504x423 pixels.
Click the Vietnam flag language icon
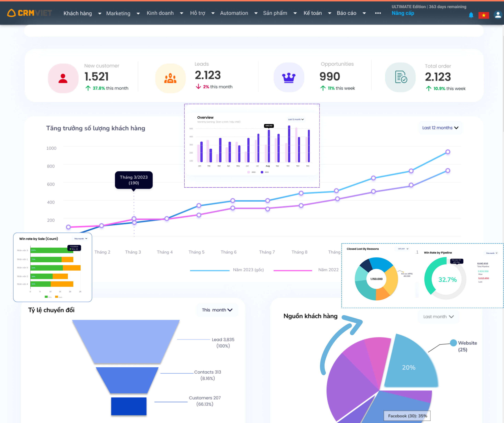[x=484, y=15]
